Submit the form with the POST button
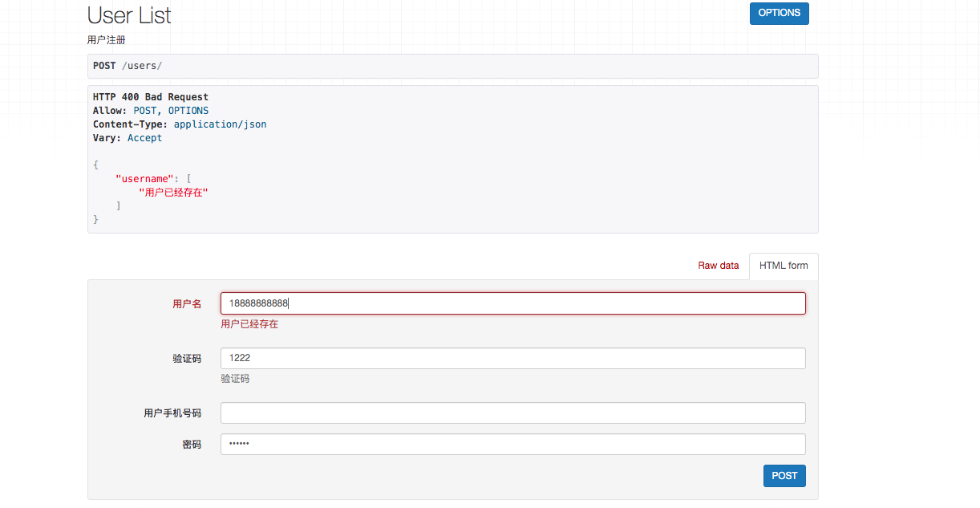980x508 pixels. pos(784,476)
